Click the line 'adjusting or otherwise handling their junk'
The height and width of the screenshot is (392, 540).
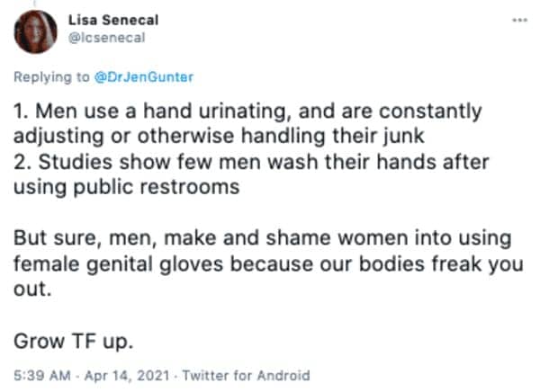[219, 137]
